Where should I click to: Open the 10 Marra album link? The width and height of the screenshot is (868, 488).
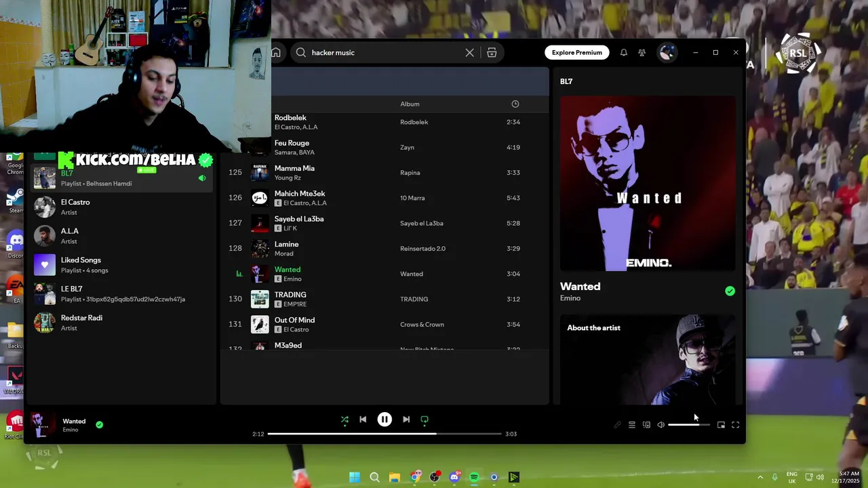(x=412, y=198)
